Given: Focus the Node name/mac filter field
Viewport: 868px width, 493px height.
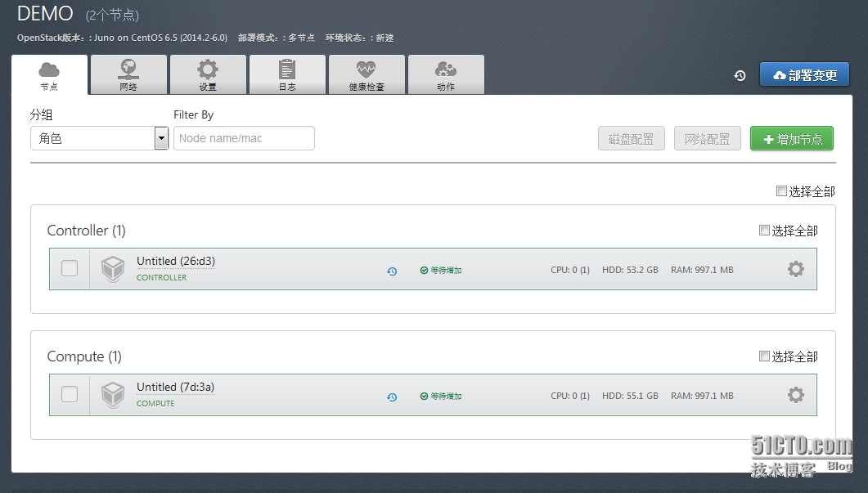Looking at the screenshot, I should coord(244,138).
